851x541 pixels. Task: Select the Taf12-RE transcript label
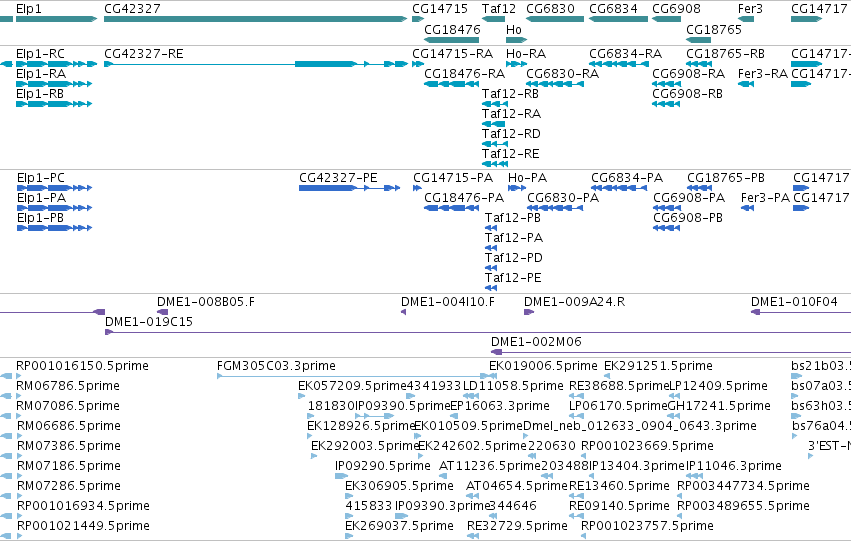510,154
